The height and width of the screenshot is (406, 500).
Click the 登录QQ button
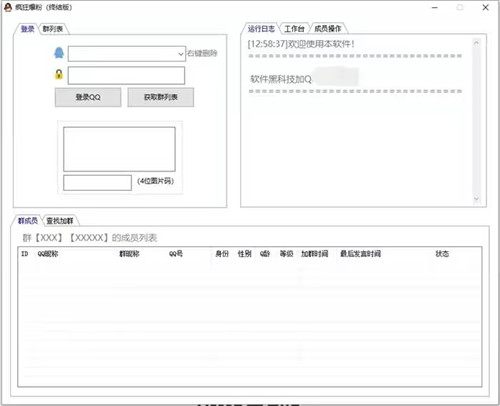[88, 97]
